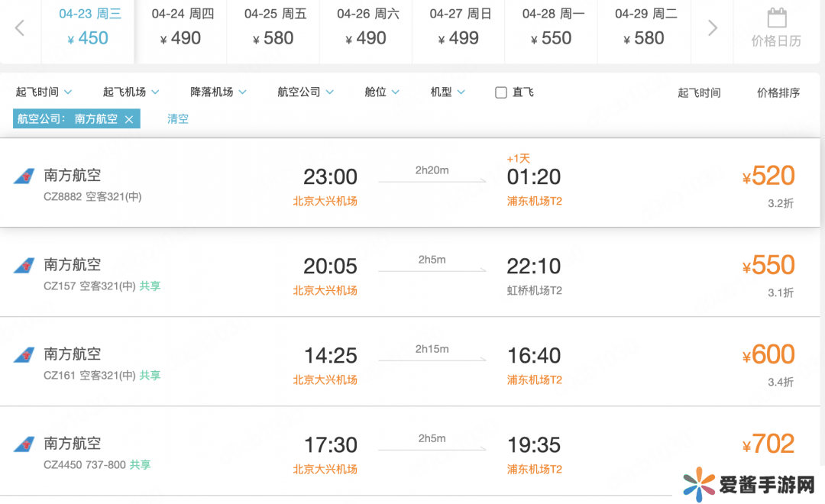Click airline logo of flight CZ157

24,266
